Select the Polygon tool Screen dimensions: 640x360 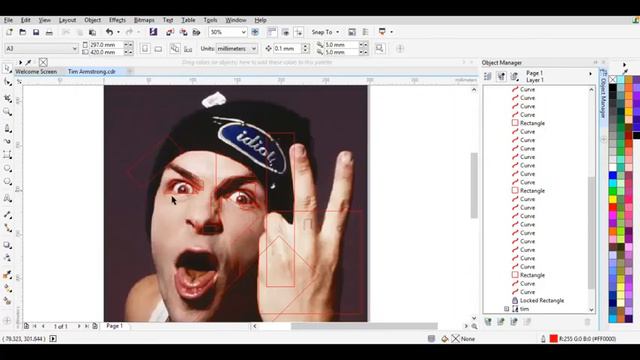(7, 182)
